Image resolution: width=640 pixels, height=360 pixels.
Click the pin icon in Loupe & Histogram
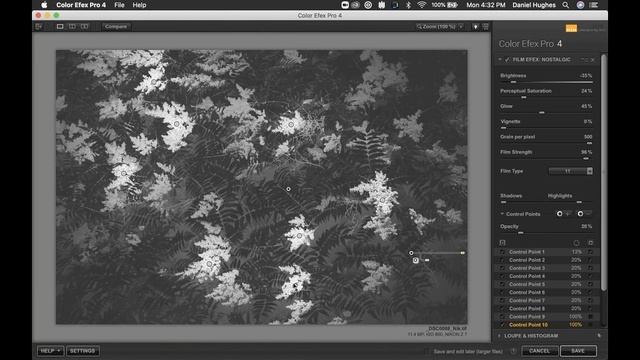(x=599, y=336)
